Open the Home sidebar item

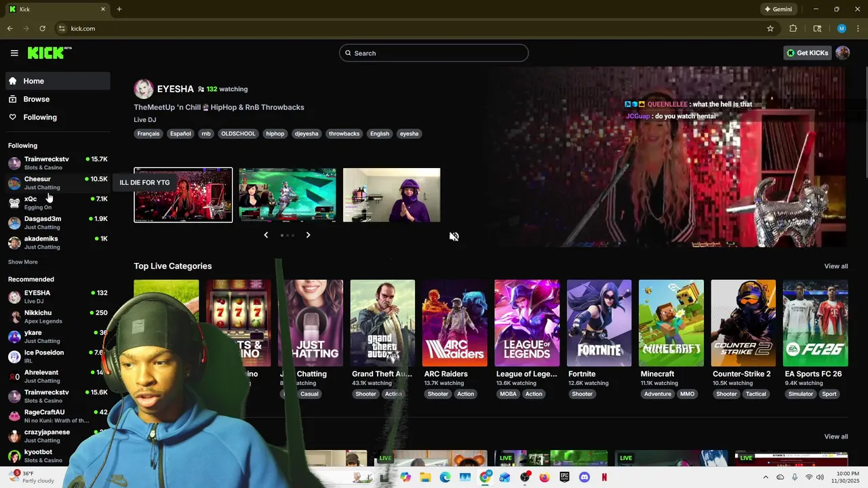coord(58,81)
